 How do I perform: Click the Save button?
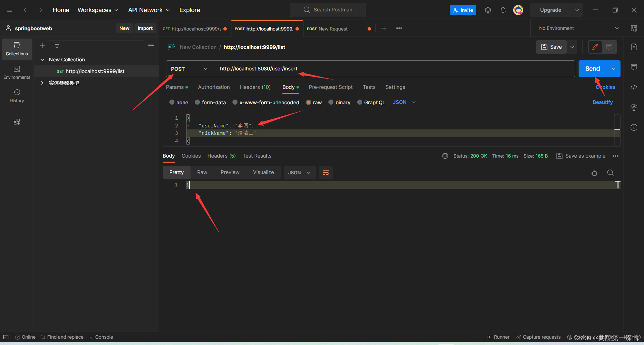[x=551, y=47]
